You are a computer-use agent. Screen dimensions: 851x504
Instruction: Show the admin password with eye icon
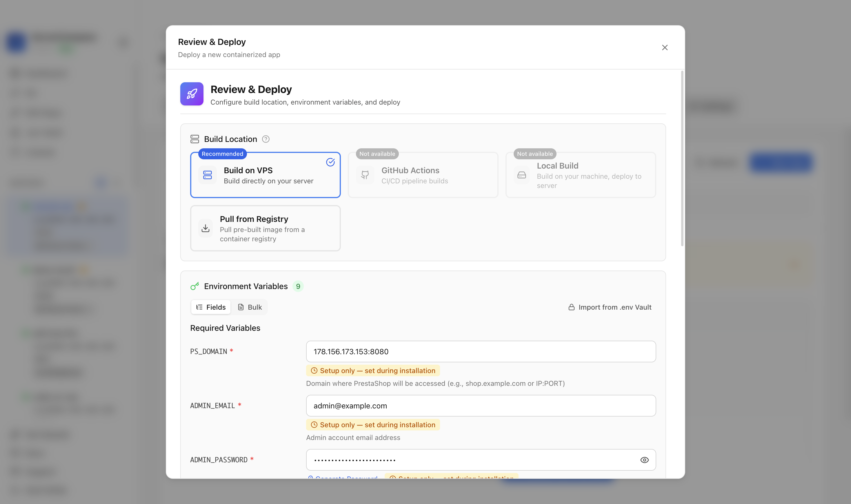[x=644, y=460]
